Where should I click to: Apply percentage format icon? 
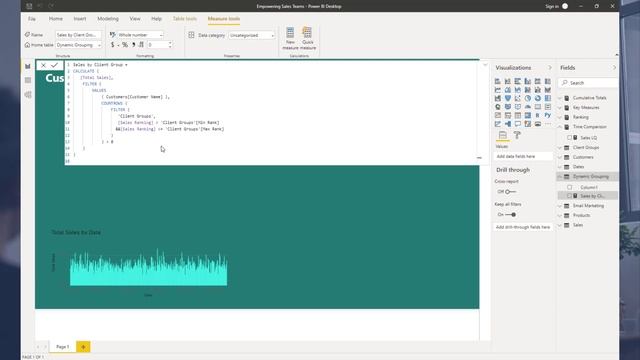125,45
